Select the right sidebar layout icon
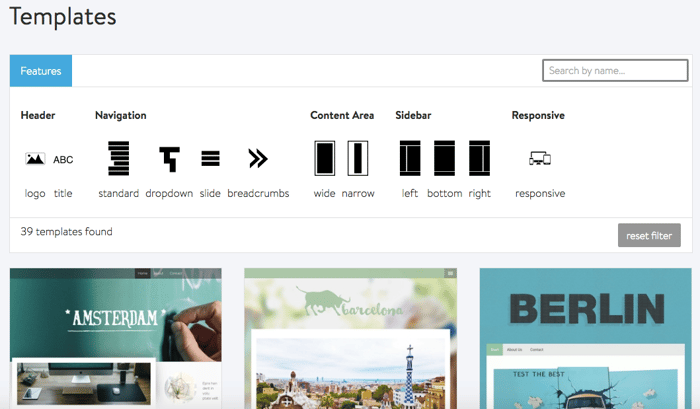 [479, 158]
